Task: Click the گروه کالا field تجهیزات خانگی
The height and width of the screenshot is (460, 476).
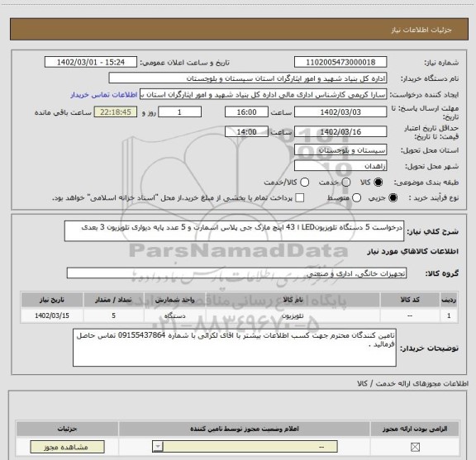Action: (236, 273)
